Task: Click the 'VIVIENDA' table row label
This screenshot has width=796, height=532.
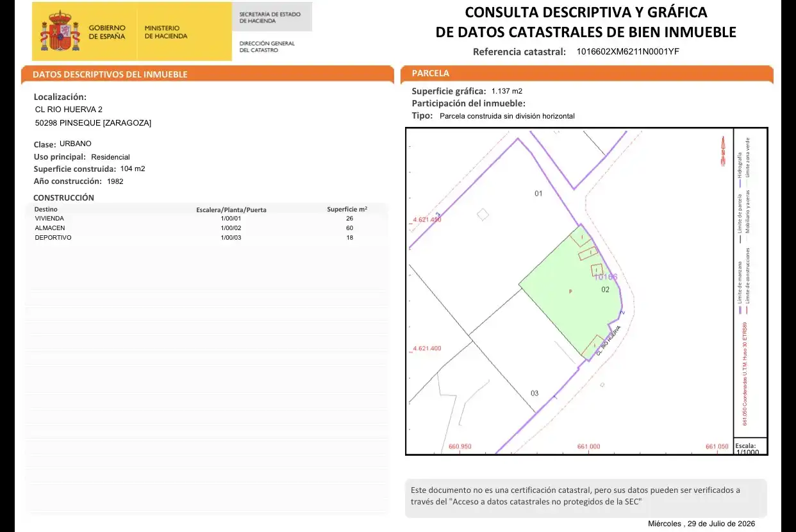Action: coord(49,218)
